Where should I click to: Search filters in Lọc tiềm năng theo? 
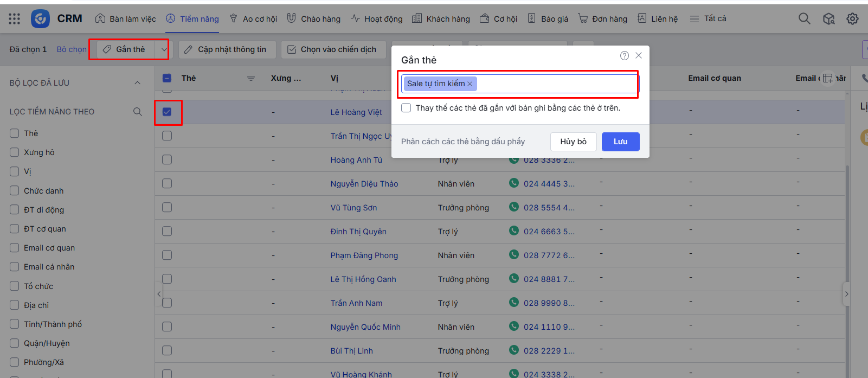coord(138,112)
